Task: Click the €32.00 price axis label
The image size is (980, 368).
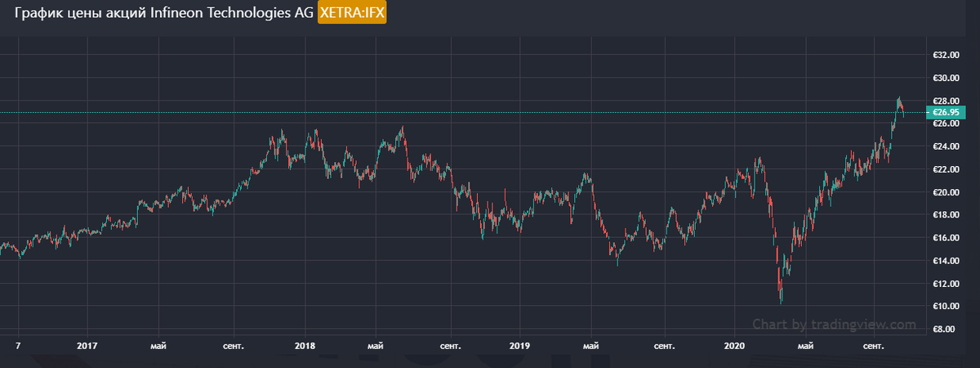Action: 945,55
